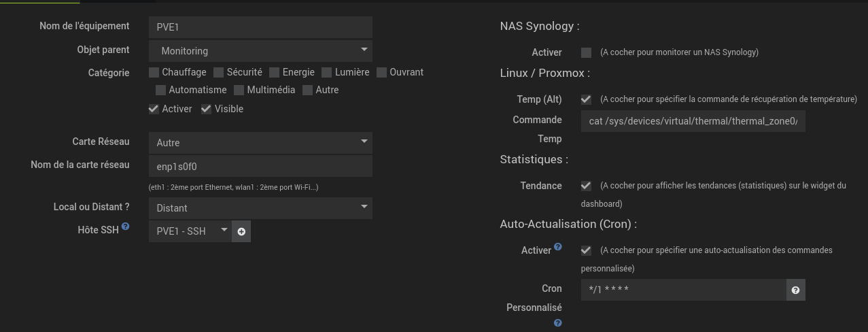Tick the Multimédia category checkbox
The height and width of the screenshot is (332, 868).
239,90
